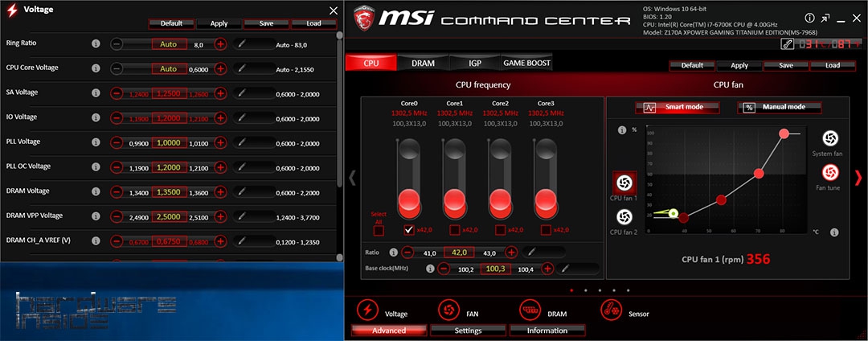Click the info icon next to Ring Ratio
The height and width of the screenshot is (341, 868).
click(96, 43)
